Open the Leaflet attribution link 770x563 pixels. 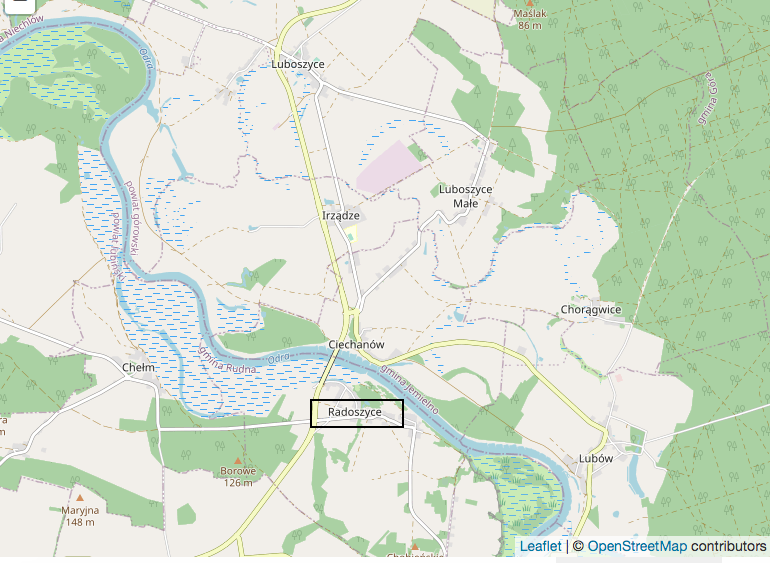coord(540,546)
